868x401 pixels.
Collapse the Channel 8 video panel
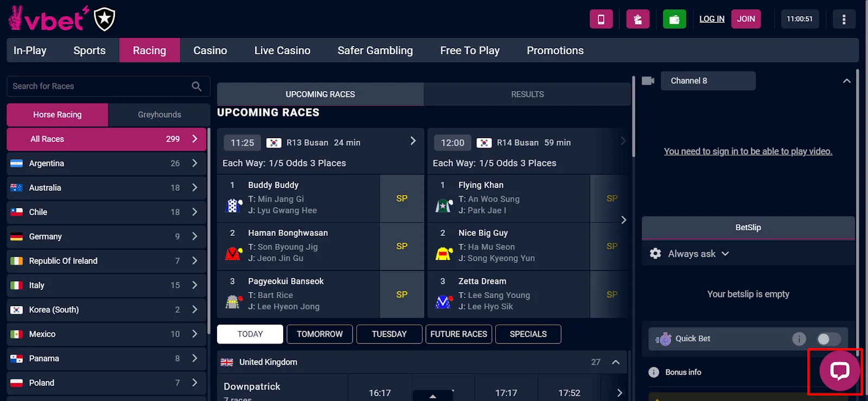tap(847, 81)
